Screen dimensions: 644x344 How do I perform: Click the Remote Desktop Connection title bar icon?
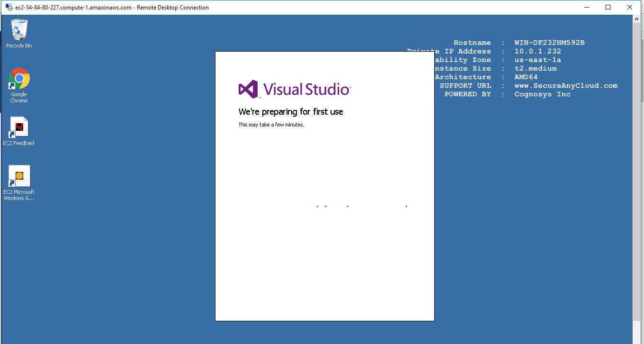[9, 7]
